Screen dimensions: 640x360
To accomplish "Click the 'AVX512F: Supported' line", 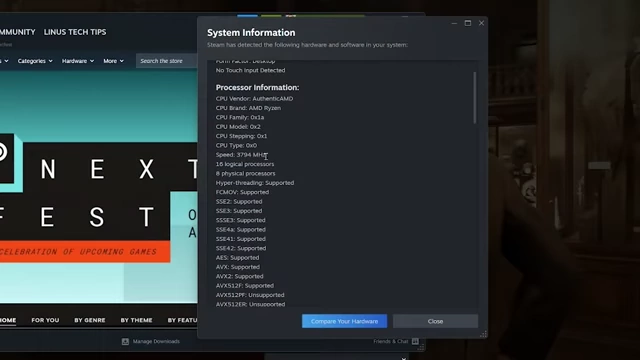I will (244, 286).
